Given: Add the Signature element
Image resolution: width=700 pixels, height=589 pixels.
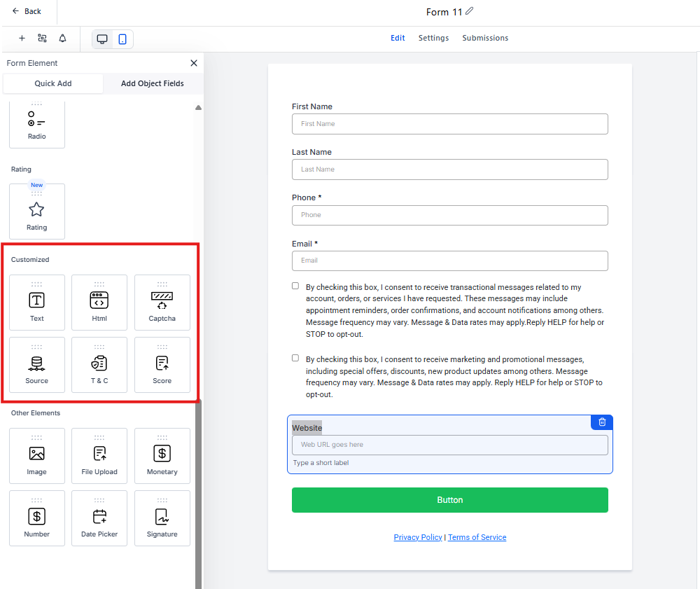Looking at the screenshot, I should (162, 518).
